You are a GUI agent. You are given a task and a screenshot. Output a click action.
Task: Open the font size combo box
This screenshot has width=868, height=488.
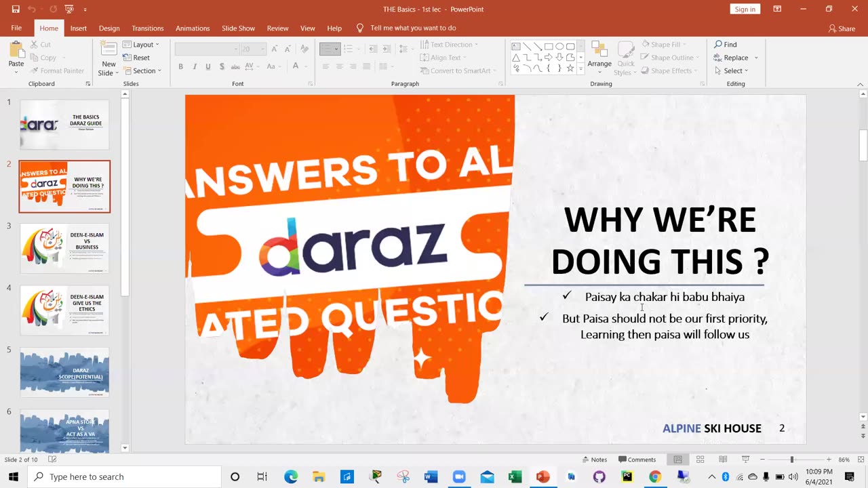point(254,49)
